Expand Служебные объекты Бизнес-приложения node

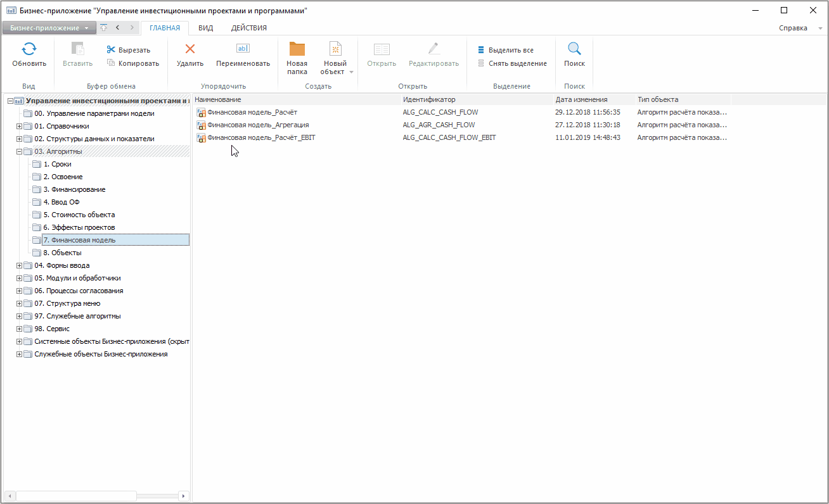click(19, 354)
